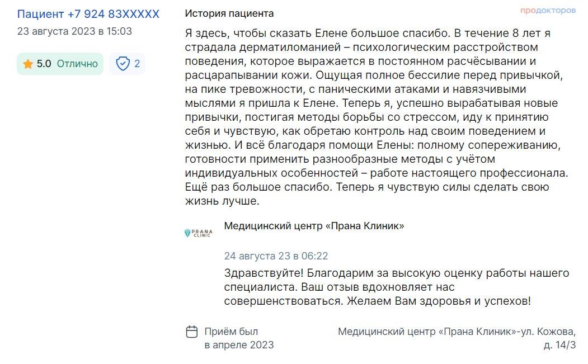Click the 5.0 score number
Screen dimensions: 588x364
tap(44, 64)
